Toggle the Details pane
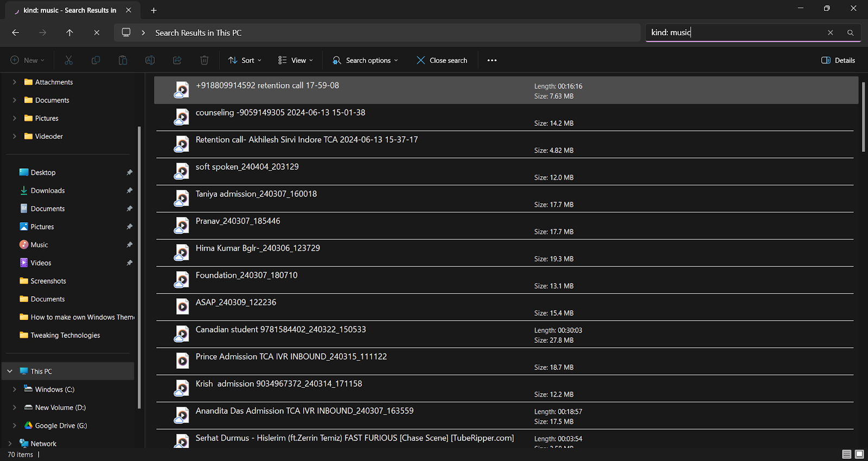 838,60
